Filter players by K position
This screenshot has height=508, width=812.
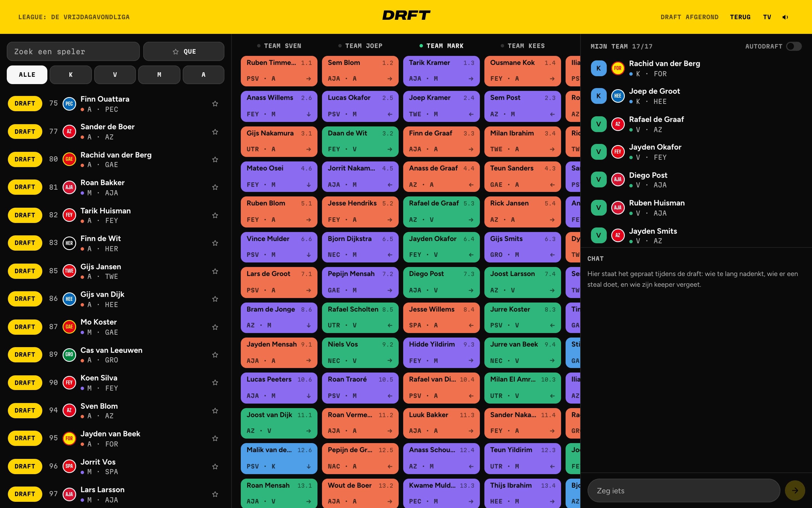coord(70,75)
